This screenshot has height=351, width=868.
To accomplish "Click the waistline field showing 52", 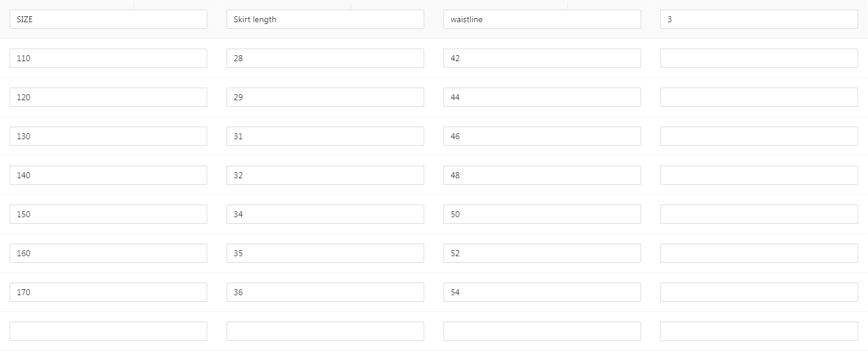I will [x=542, y=253].
